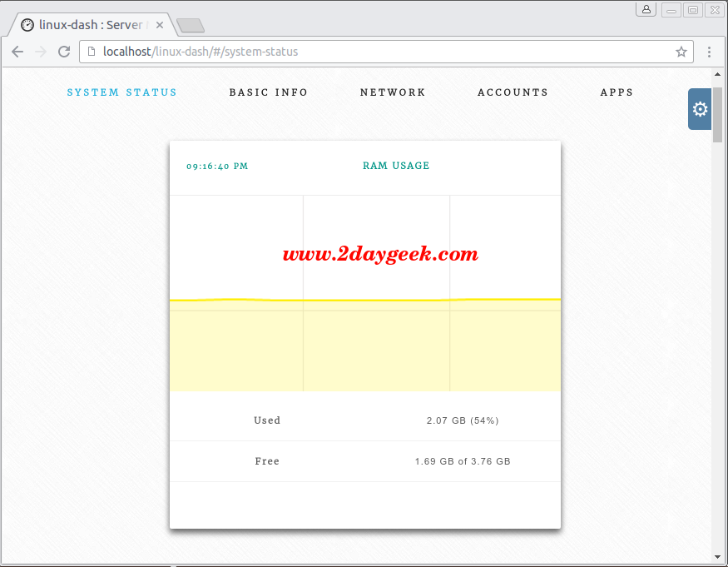Click the Free row label

[267, 461]
